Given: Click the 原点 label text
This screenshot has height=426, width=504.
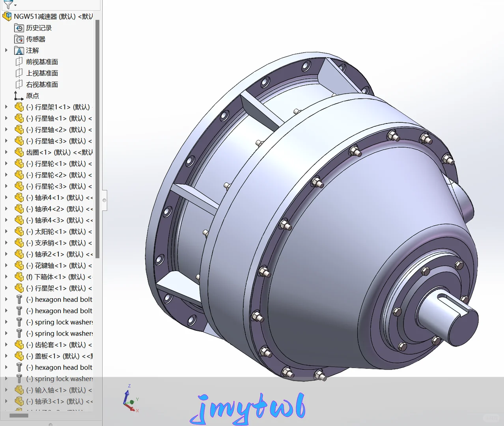Looking at the screenshot, I should 32,96.
